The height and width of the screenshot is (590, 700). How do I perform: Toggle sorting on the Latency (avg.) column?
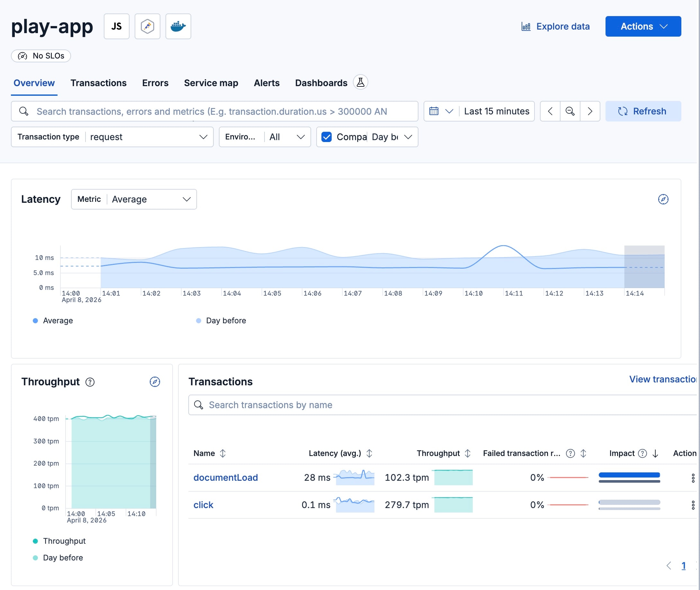click(x=369, y=453)
